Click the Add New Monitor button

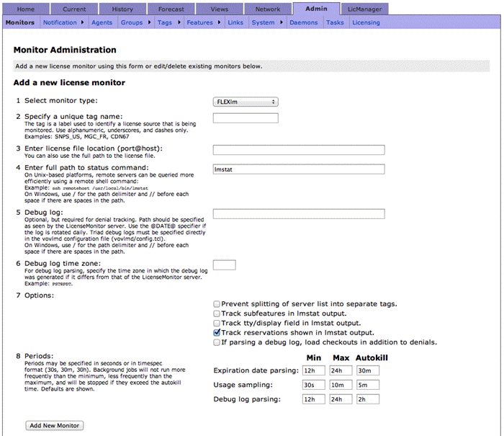pyautogui.click(x=54, y=425)
